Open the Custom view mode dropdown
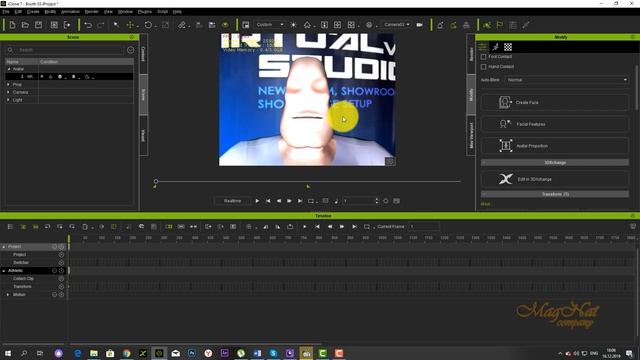Viewport: 640px width, 360px height. point(269,25)
